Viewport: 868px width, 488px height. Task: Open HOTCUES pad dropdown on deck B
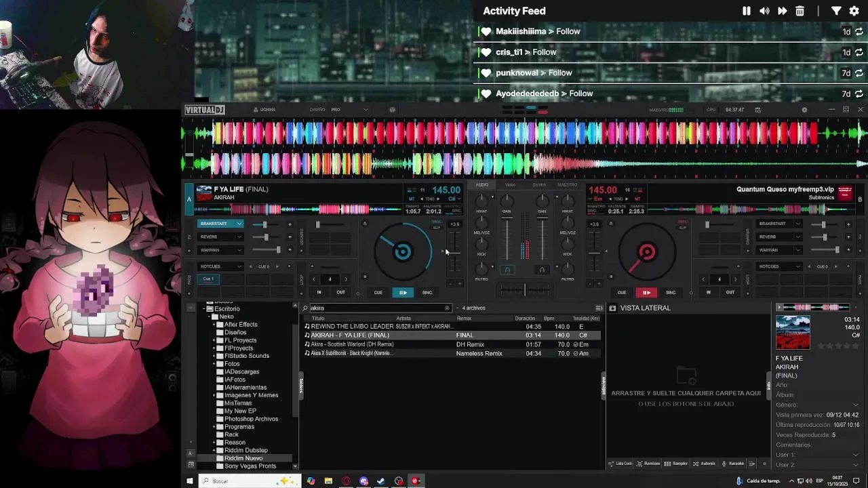797,267
